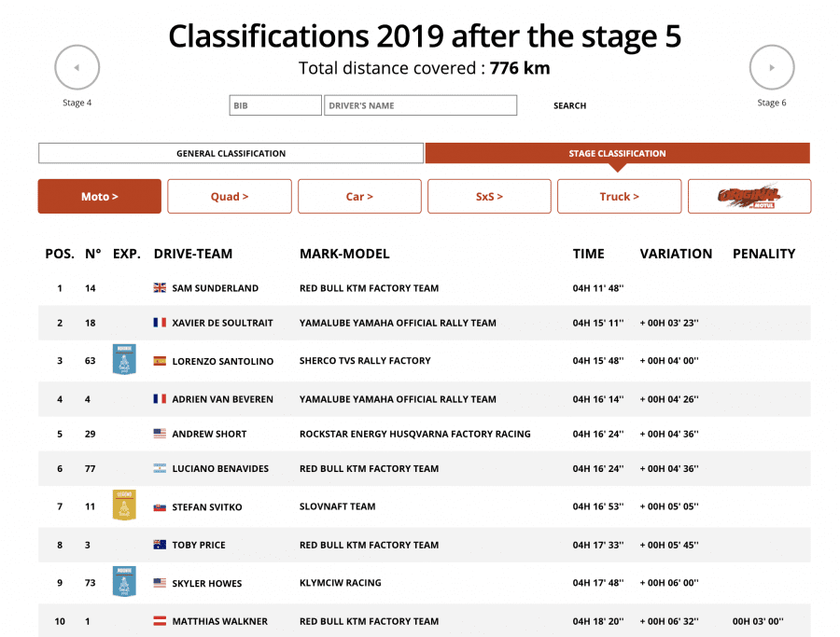Image resolution: width=840 pixels, height=637 pixels.
Task: Switch to General Classification tab
Action: 231,154
